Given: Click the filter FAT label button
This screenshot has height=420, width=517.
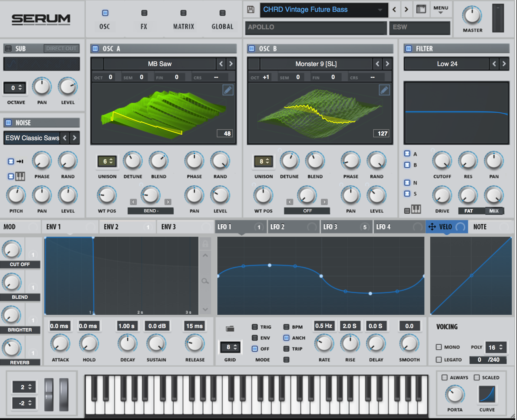Looking at the screenshot, I should click(x=468, y=211).
